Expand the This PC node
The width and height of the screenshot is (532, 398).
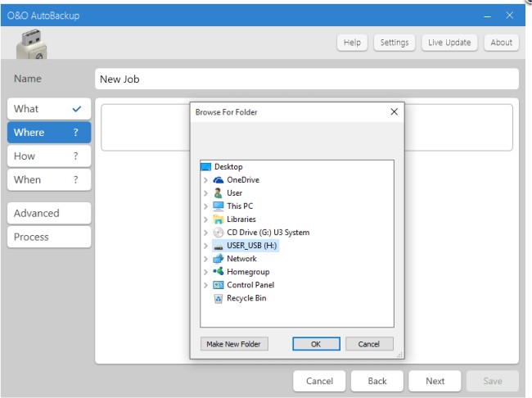point(205,206)
